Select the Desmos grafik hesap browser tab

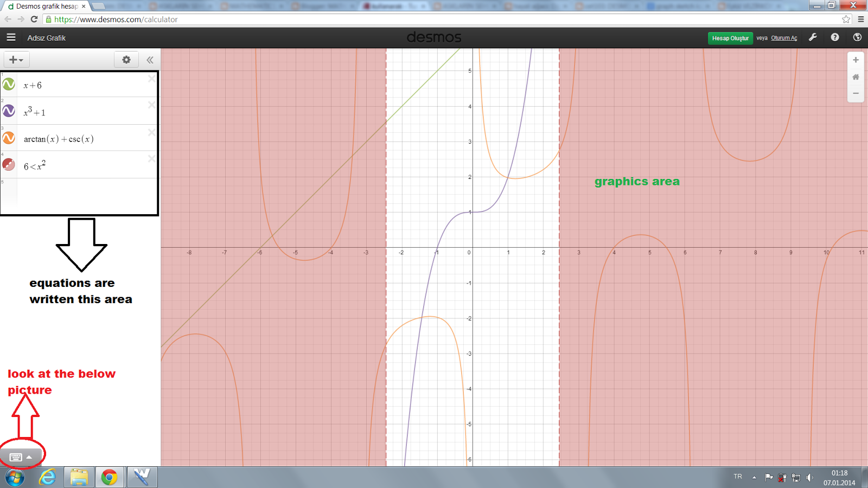tap(41, 5)
